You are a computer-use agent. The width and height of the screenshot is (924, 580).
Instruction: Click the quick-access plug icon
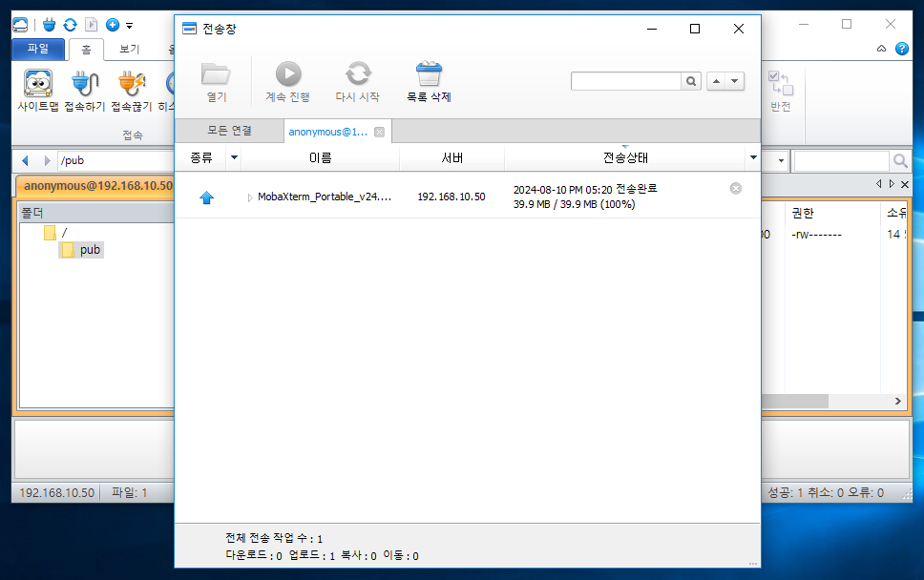(50, 25)
